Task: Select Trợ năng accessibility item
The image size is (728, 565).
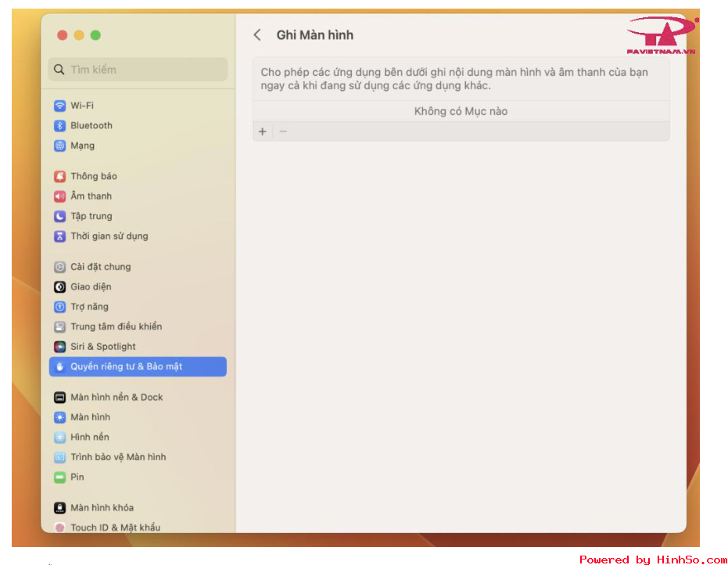Action: tap(89, 307)
